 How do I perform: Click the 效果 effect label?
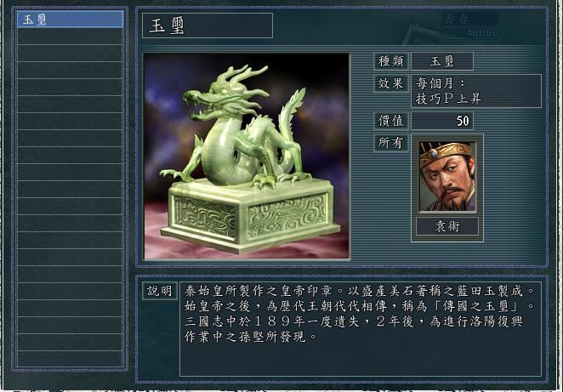pyautogui.click(x=391, y=83)
